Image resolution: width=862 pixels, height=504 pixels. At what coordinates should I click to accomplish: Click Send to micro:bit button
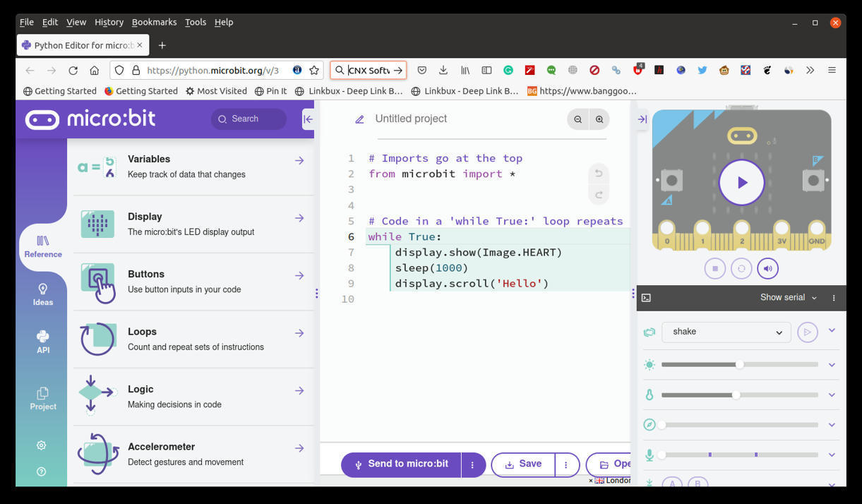[401, 464]
